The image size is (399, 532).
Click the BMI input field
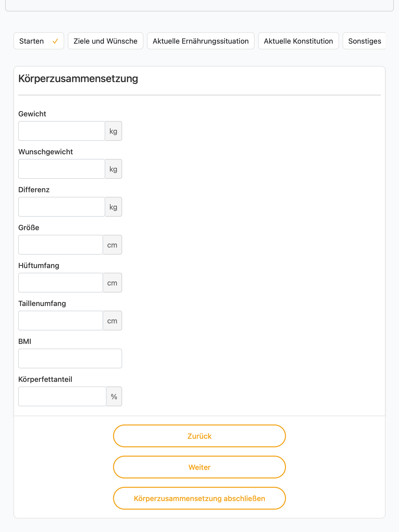pos(70,358)
